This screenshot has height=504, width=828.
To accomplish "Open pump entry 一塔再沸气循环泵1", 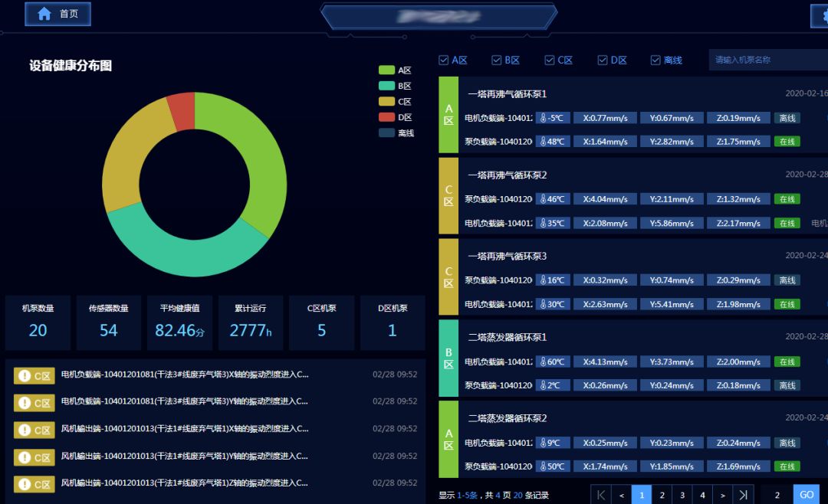I will click(508, 94).
